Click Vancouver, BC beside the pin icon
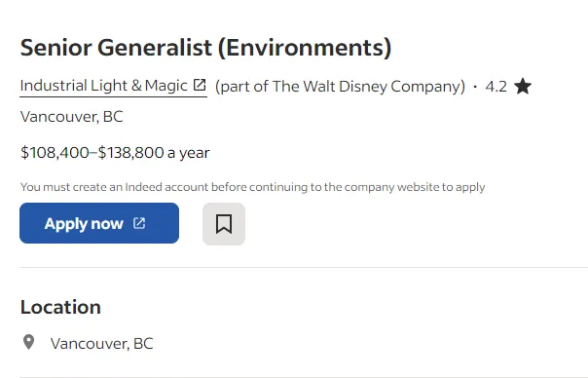This screenshot has width=588, height=378. click(x=101, y=344)
